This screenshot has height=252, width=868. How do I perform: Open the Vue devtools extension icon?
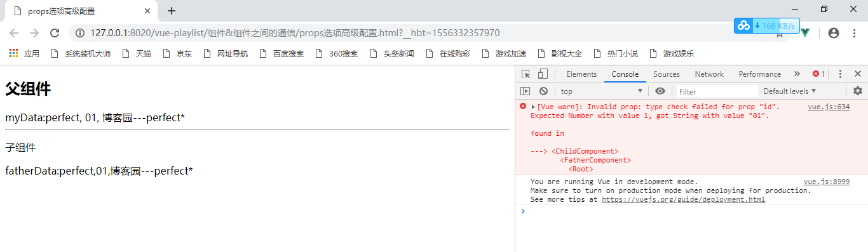pos(805,33)
